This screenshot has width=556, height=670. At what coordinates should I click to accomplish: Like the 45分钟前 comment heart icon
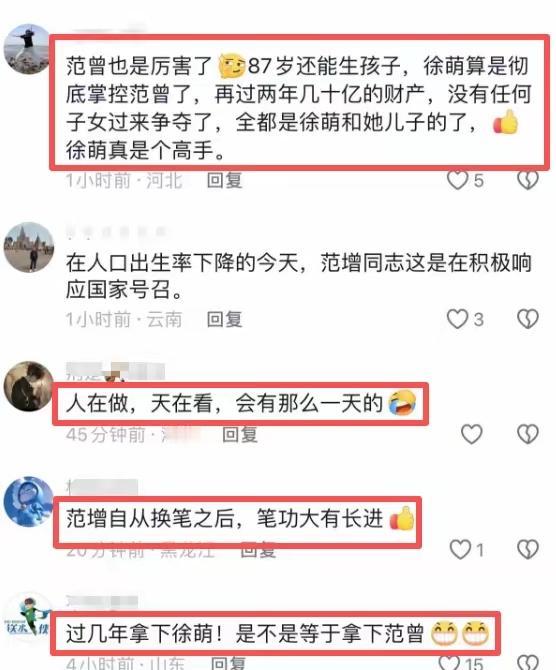(472, 434)
